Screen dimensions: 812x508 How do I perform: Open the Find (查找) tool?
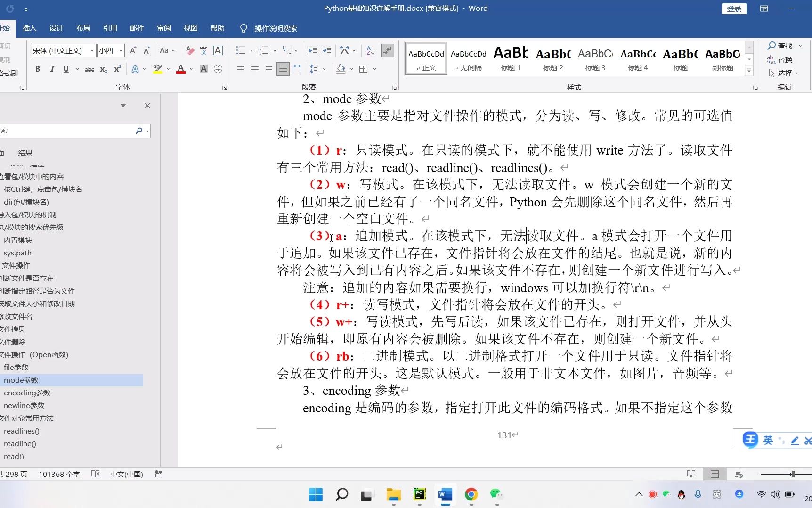(x=783, y=46)
